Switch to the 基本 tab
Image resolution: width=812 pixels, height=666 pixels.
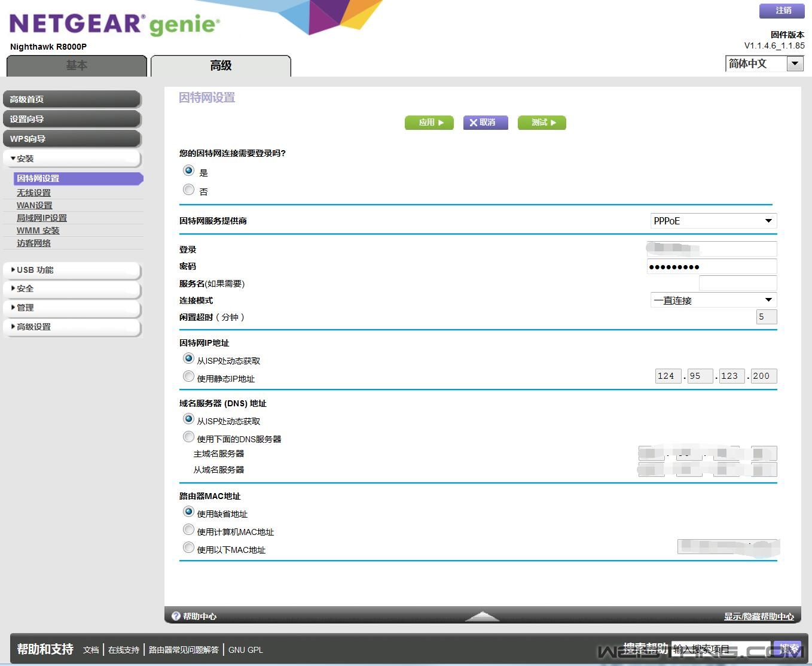pyautogui.click(x=77, y=66)
